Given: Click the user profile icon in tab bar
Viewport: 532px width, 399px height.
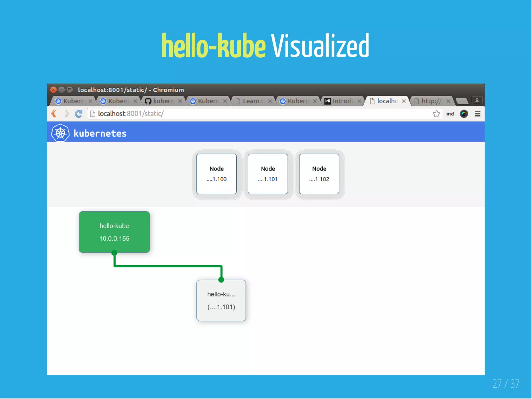Looking at the screenshot, I should [x=477, y=100].
